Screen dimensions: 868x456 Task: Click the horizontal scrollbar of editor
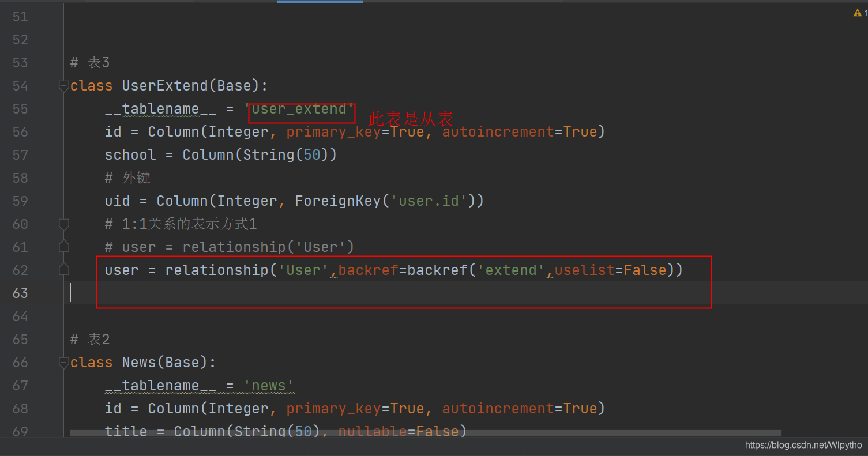425,432
